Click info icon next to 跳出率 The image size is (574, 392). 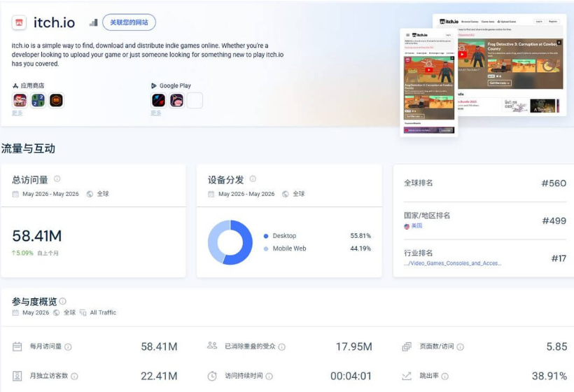click(x=445, y=376)
